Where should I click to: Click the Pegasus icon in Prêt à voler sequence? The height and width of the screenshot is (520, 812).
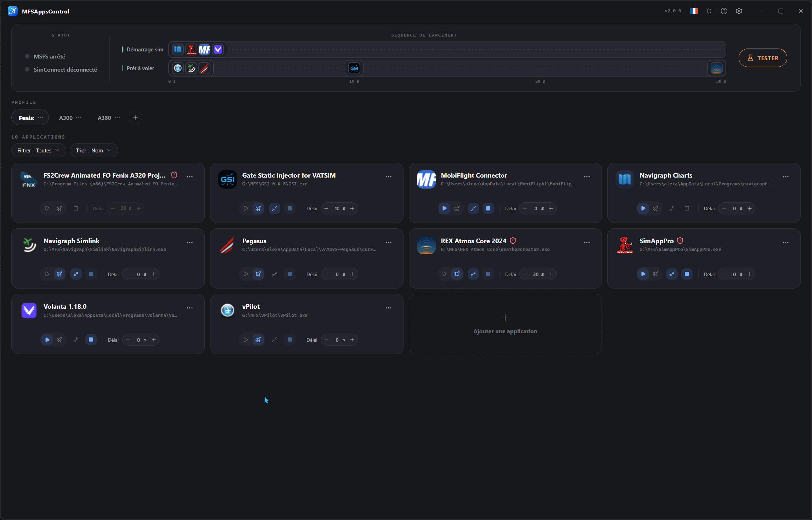click(x=204, y=68)
